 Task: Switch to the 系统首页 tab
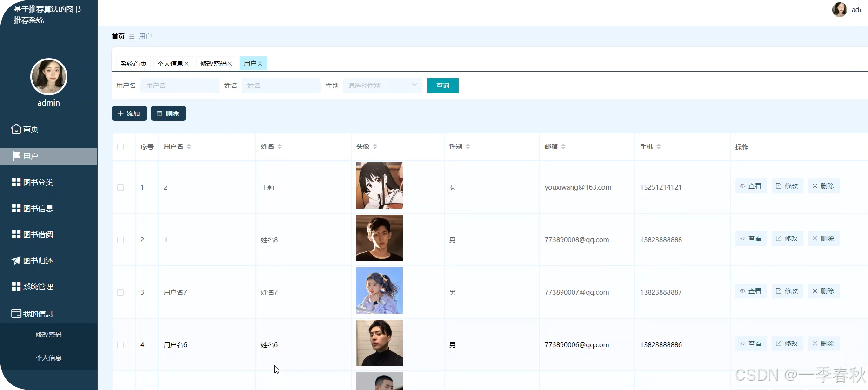(x=134, y=64)
